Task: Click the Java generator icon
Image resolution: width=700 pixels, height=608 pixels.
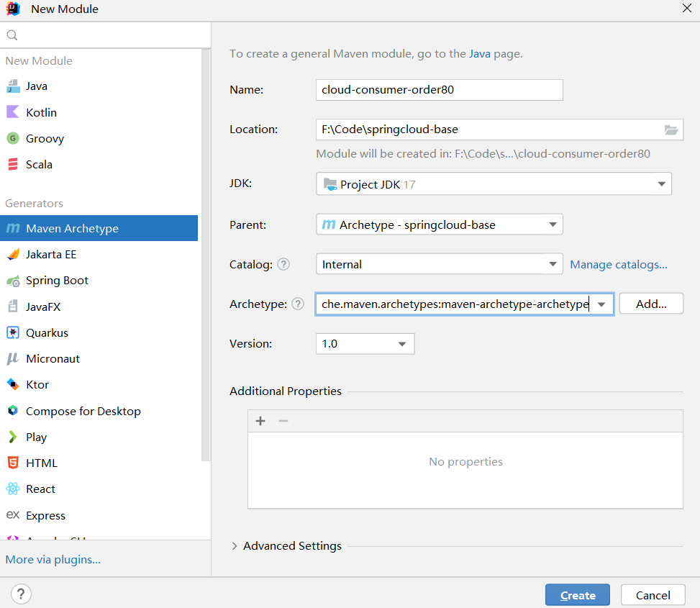Action: [13, 86]
